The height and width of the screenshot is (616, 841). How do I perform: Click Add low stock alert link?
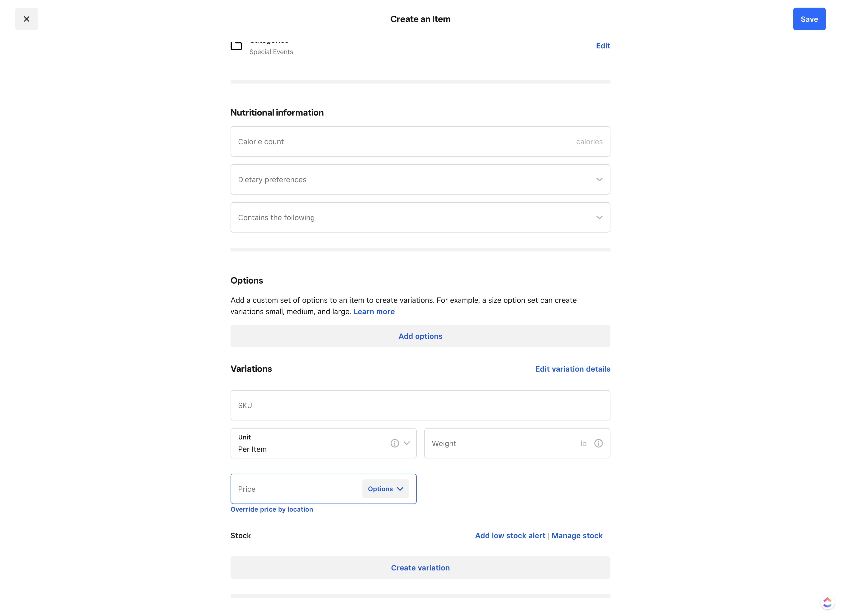point(510,536)
